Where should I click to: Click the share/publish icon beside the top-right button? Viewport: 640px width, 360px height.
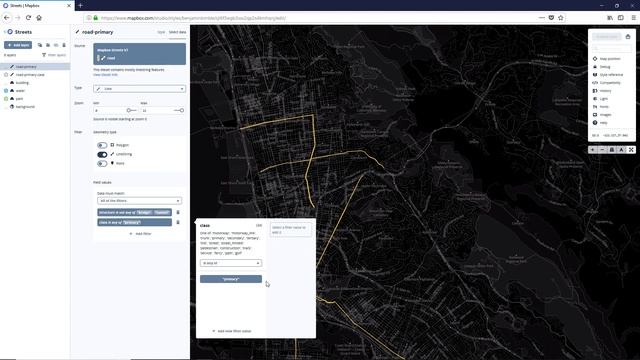628,37
